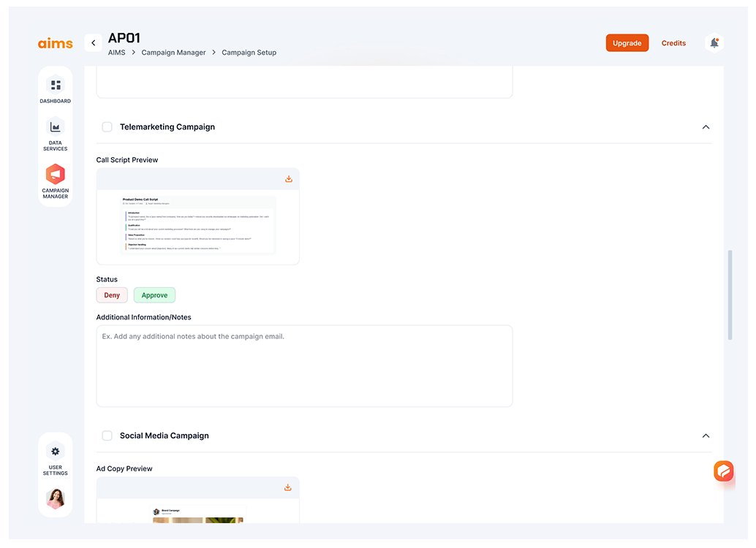The width and height of the screenshot is (756, 548).
Task: Open User Settings gear icon
Action: tap(56, 452)
